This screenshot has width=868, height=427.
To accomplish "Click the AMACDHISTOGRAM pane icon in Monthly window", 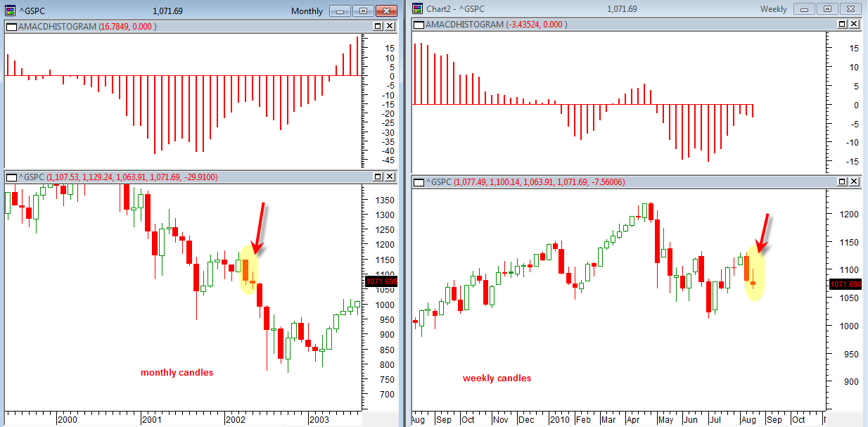I will (x=11, y=26).
